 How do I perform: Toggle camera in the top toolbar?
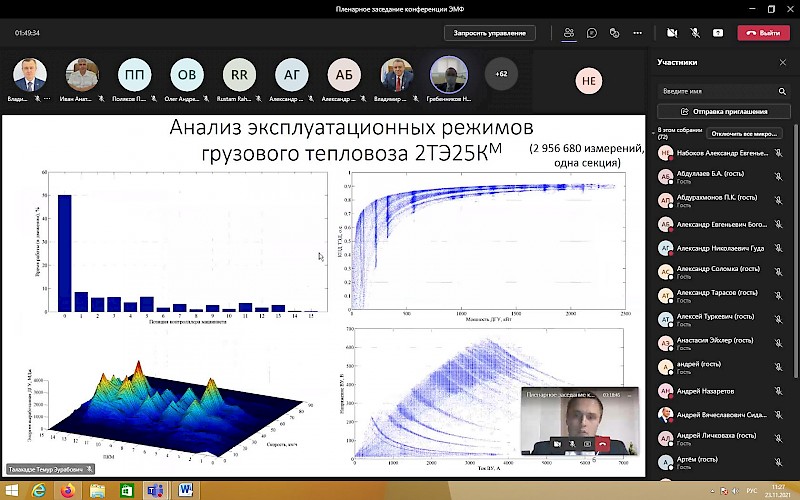pyautogui.click(x=672, y=33)
